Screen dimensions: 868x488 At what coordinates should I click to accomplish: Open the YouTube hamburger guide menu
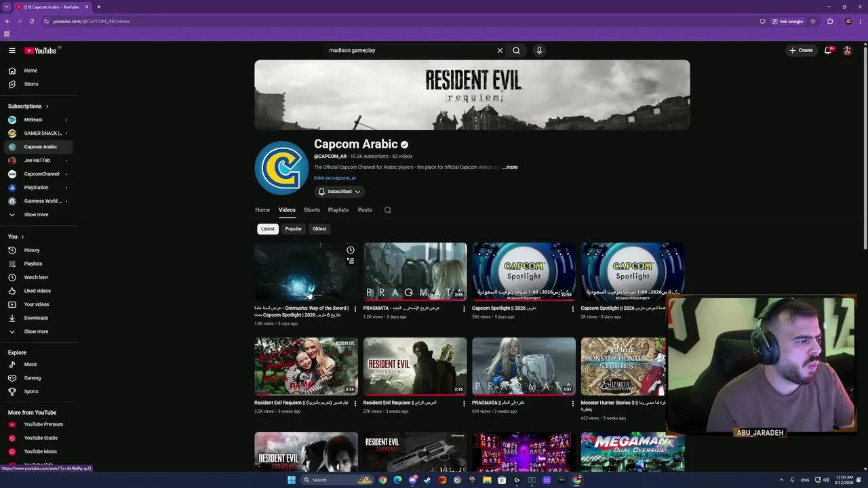point(12,50)
